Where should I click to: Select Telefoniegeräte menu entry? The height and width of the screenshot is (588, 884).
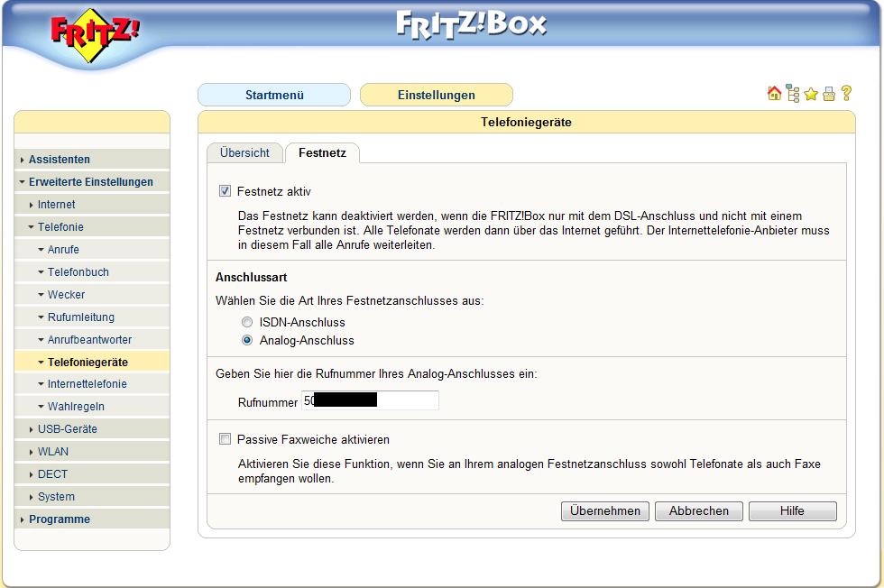point(92,362)
